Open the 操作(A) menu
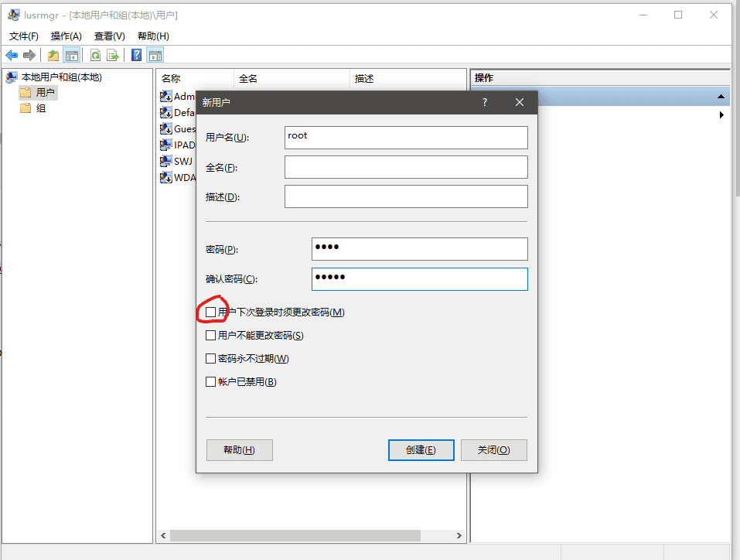The height and width of the screenshot is (560, 740). 66,36
